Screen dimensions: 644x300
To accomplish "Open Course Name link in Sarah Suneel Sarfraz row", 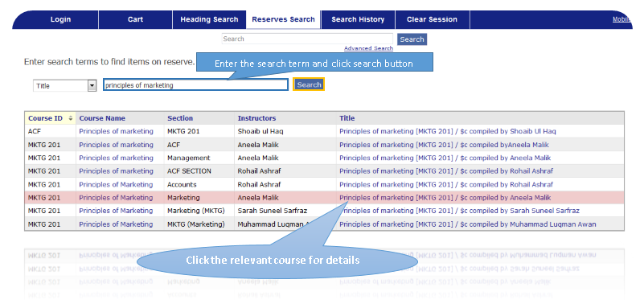I will click(x=116, y=211).
